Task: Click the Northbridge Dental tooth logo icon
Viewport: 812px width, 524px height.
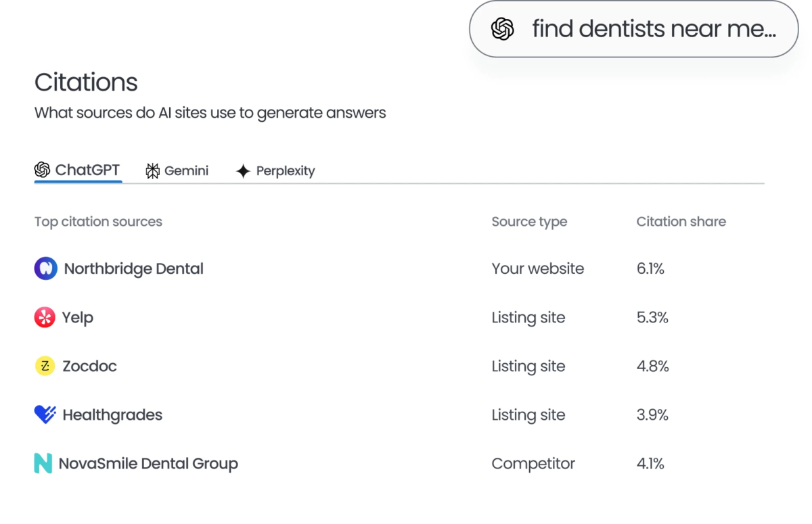Action: (x=45, y=268)
